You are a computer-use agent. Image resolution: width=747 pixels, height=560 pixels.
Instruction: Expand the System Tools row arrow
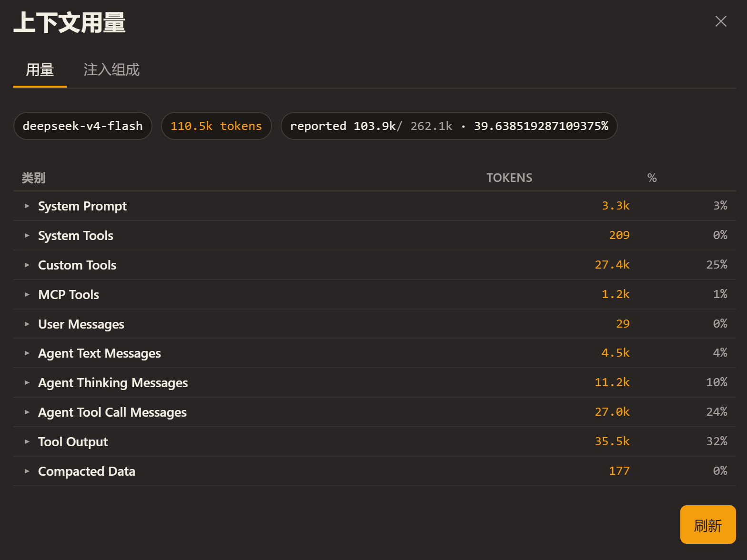coord(27,236)
